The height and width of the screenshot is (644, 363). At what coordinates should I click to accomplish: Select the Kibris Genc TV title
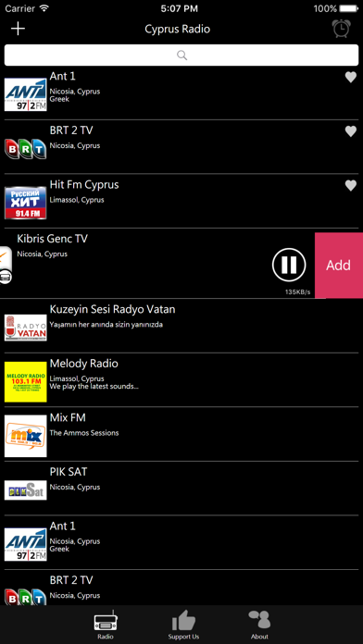tap(52, 239)
